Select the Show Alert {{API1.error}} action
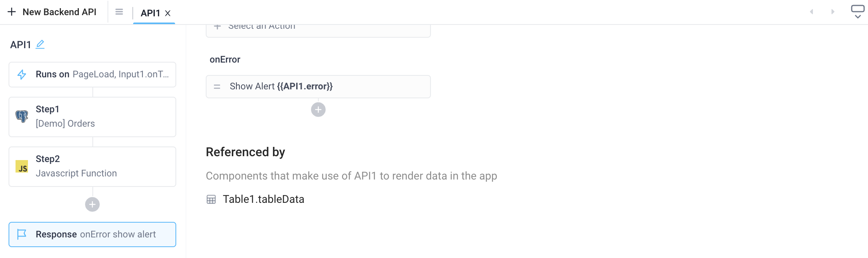The width and height of the screenshot is (868, 258). [x=318, y=86]
